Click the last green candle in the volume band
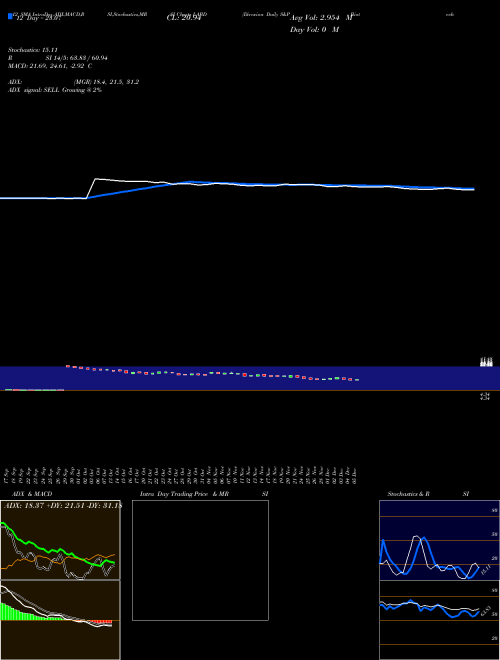Image resolution: width=500 pixels, height=660 pixels. [x=357, y=380]
